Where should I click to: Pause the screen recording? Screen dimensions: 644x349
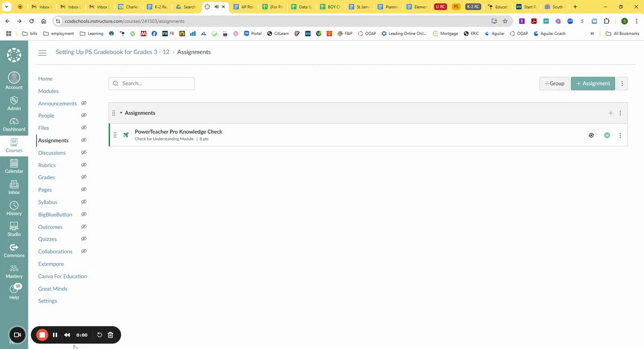[55, 335]
